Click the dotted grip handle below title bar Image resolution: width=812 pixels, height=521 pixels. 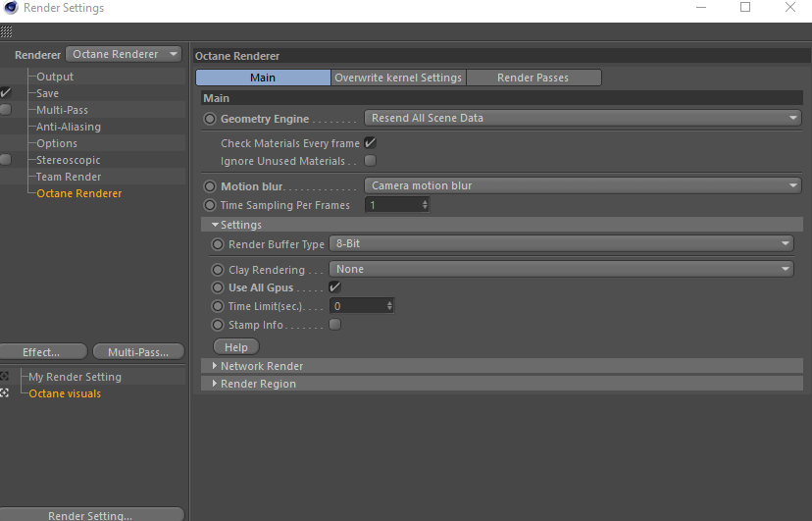[6, 32]
